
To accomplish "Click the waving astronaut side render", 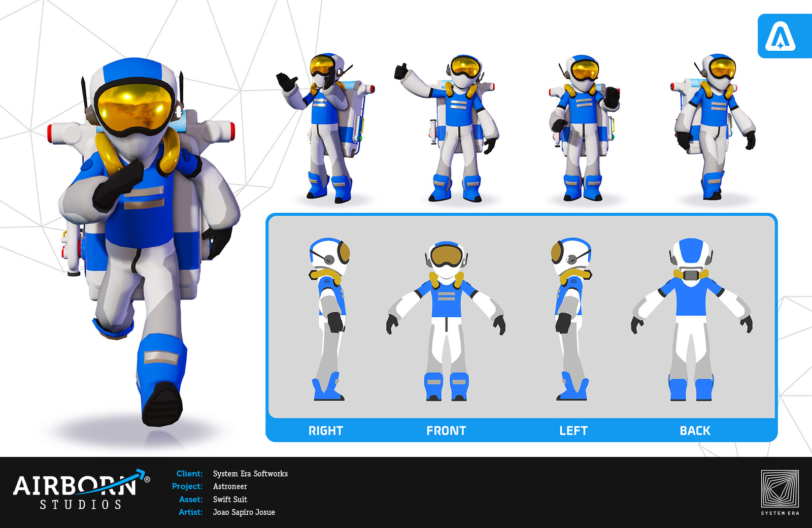I will point(326,127).
